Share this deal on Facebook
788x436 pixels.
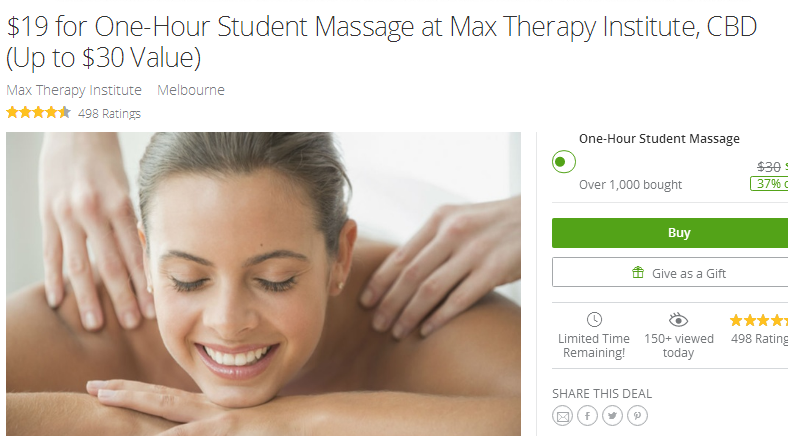(587, 416)
